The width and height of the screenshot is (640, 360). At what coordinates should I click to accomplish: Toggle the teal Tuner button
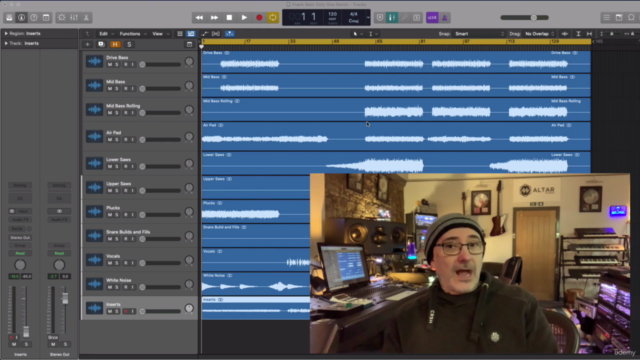coord(392,18)
